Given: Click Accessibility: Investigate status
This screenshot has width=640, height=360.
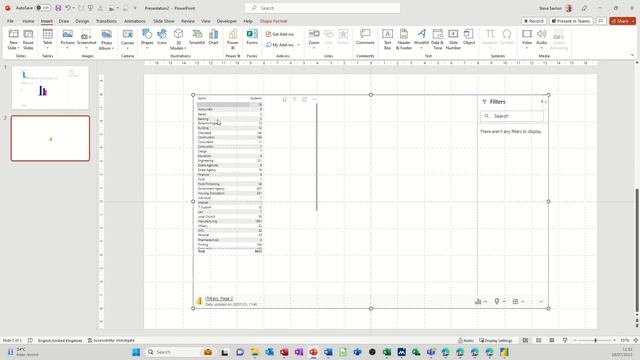Looking at the screenshot, I should (x=111, y=340).
